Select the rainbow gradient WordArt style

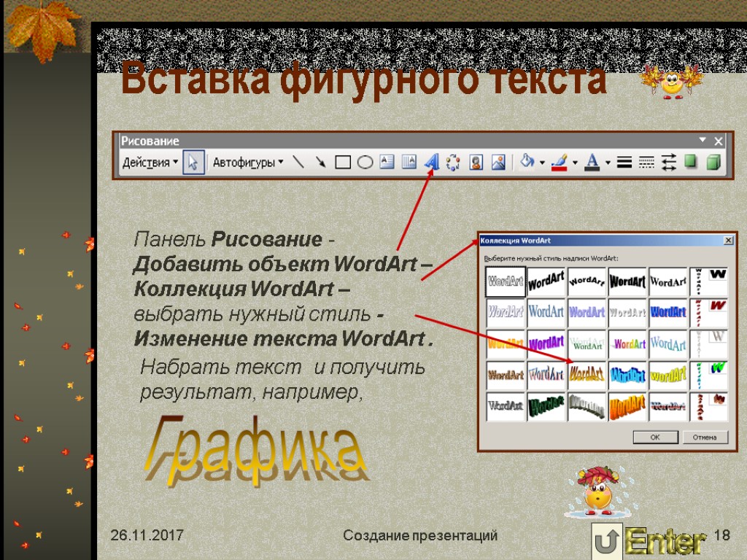tap(627, 343)
